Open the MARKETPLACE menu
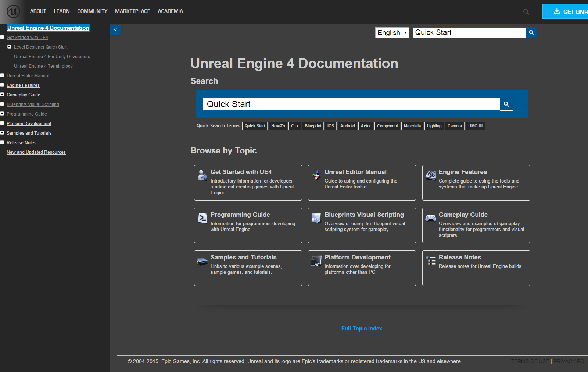Image resolution: width=588 pixels, height=372 pixels. tap(133, 11)
